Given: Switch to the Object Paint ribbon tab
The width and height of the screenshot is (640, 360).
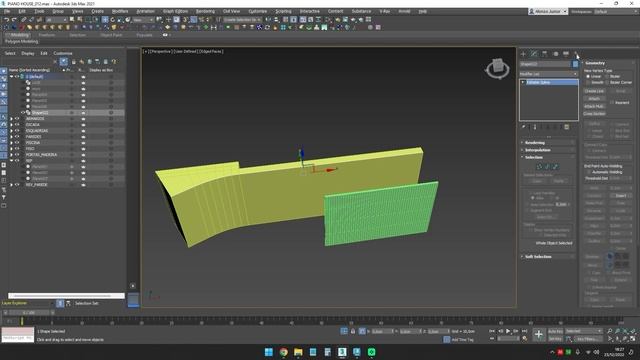Looking at the screenshot, I should pos(111,35).
